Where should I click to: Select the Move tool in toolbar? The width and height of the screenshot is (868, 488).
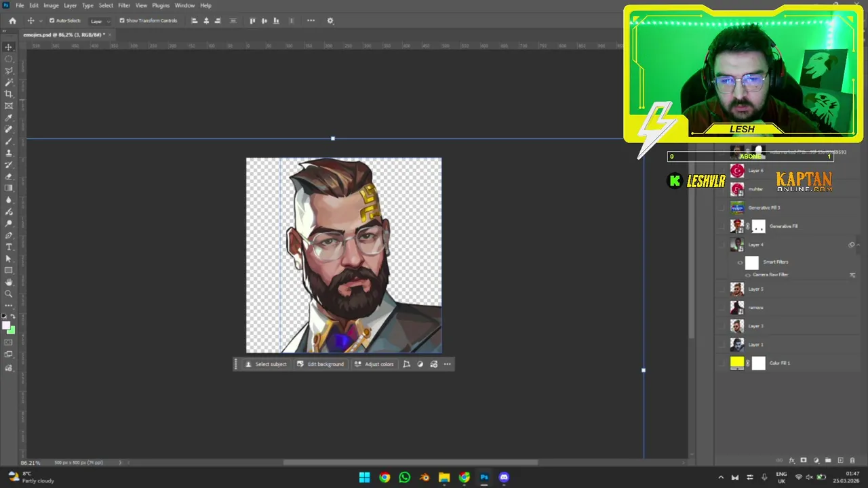pos(9,47)
